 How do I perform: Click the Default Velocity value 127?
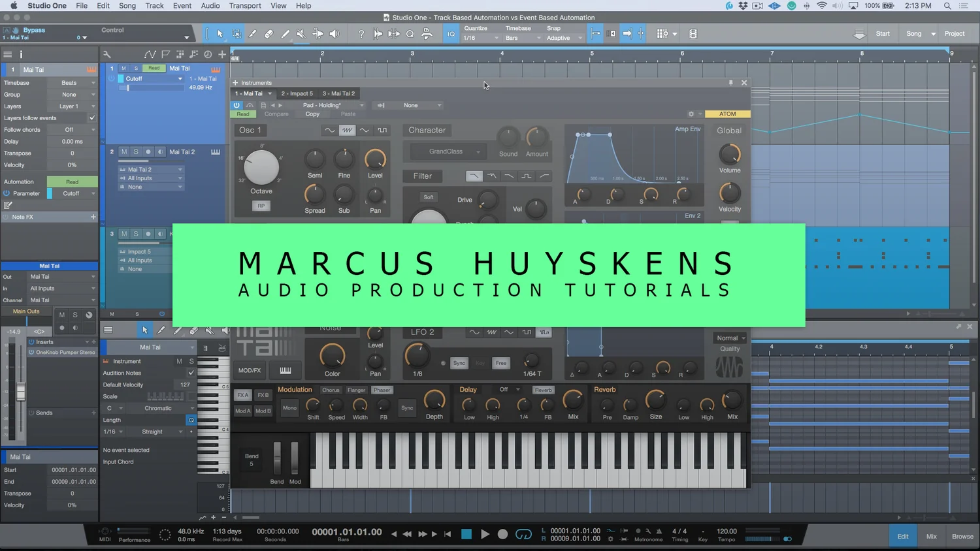click(x=185, y=385)
